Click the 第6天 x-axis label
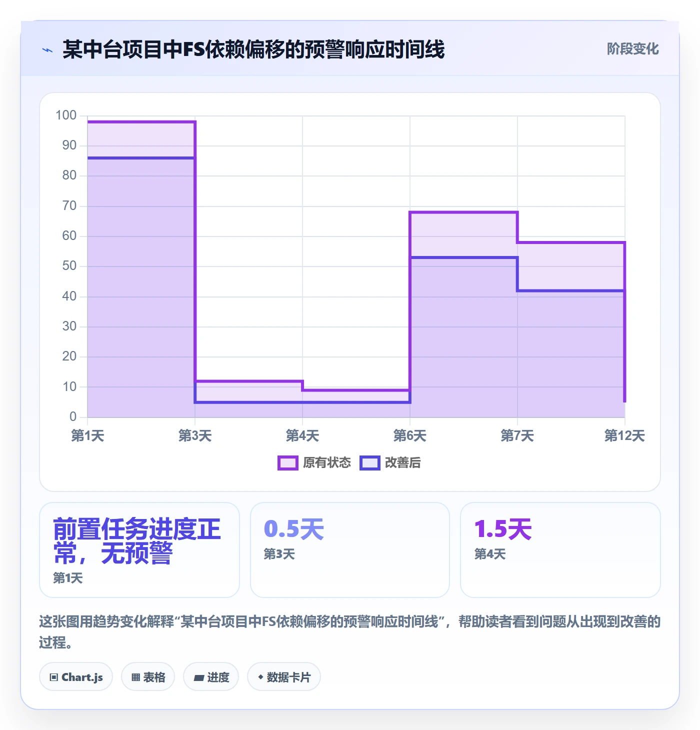 [x=410, y=435]
